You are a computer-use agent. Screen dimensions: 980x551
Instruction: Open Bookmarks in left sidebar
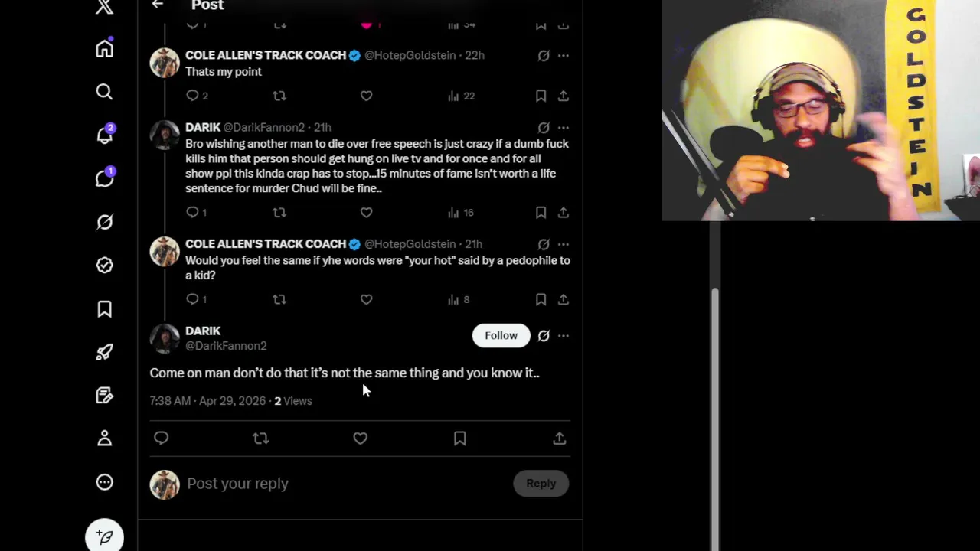[x=104, y=308]
